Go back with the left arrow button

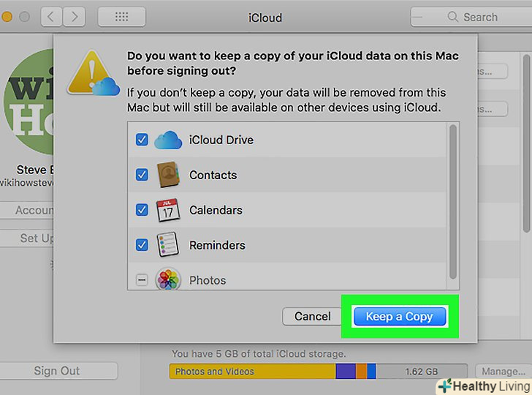[x=51, y=17]
